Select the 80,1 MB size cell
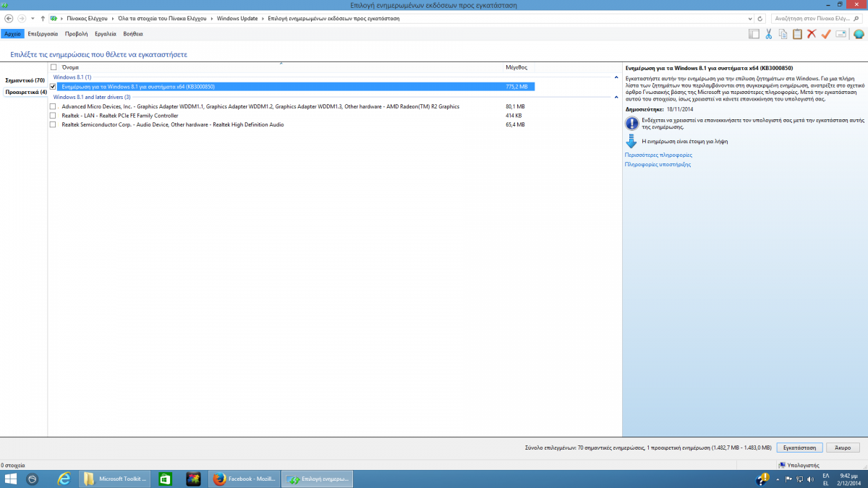The image size is (868, 488). 515,106
